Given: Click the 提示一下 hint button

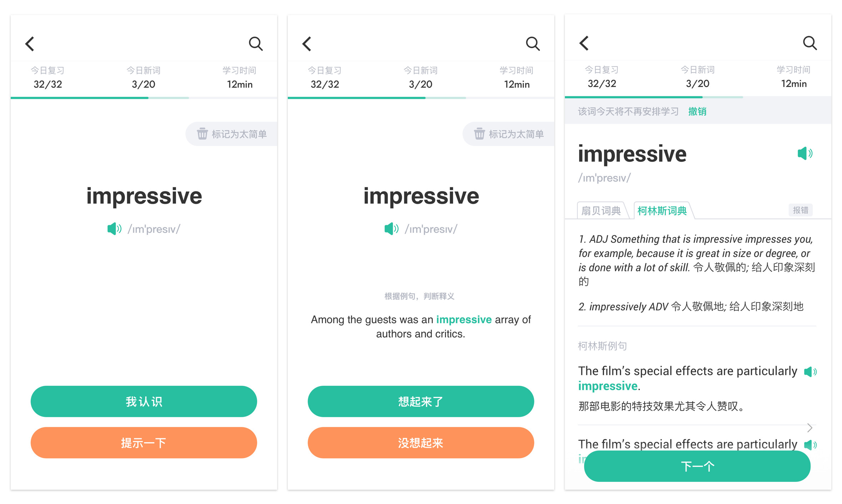Looking at the screenshot, I should pos(144,443).
